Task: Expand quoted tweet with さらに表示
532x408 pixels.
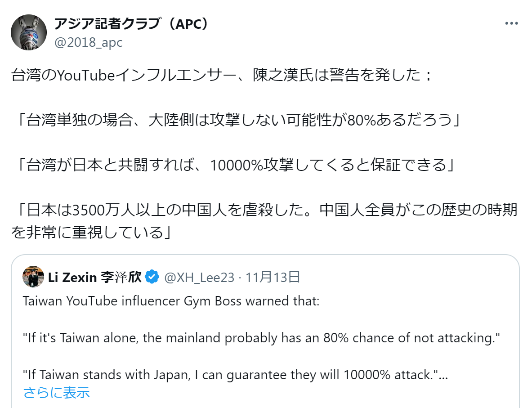Action: [x=56, y=392]
